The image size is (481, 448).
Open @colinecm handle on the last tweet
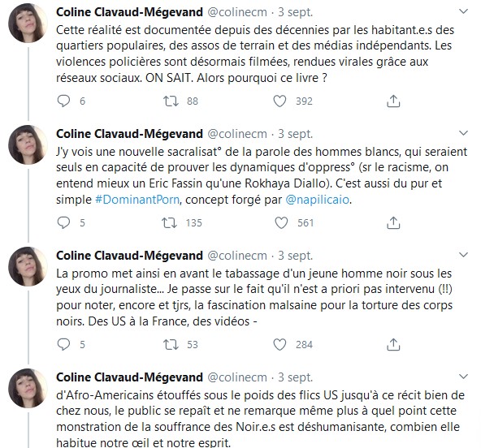coord(237,377)
